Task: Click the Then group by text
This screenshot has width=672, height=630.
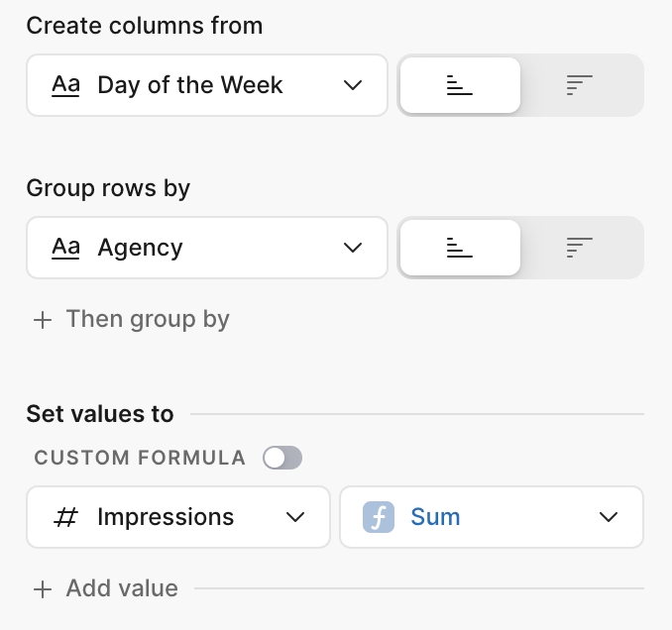Action: pyautogui.click(x=148, y=319)
